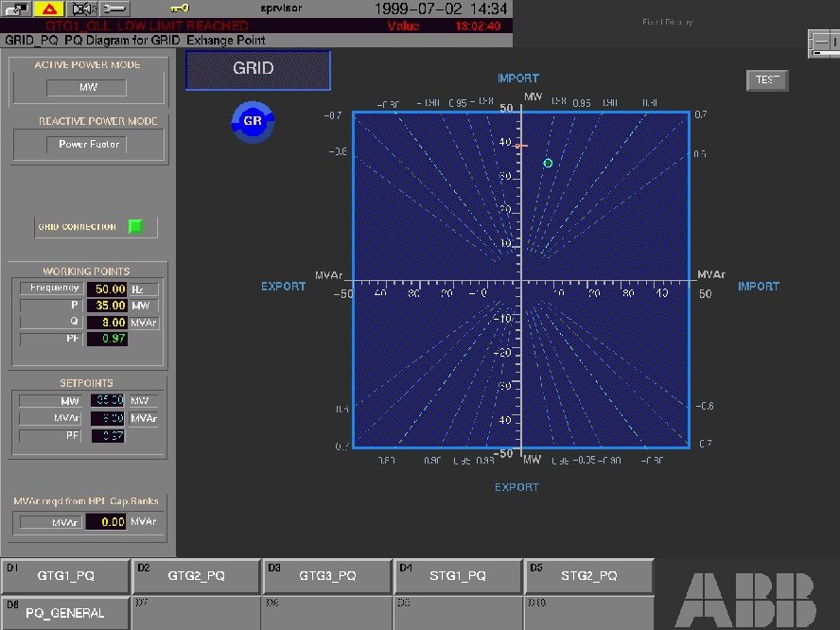Click the GRID header button
The height and width of the screenshot is (630, 840).
(x=257, y=68)
